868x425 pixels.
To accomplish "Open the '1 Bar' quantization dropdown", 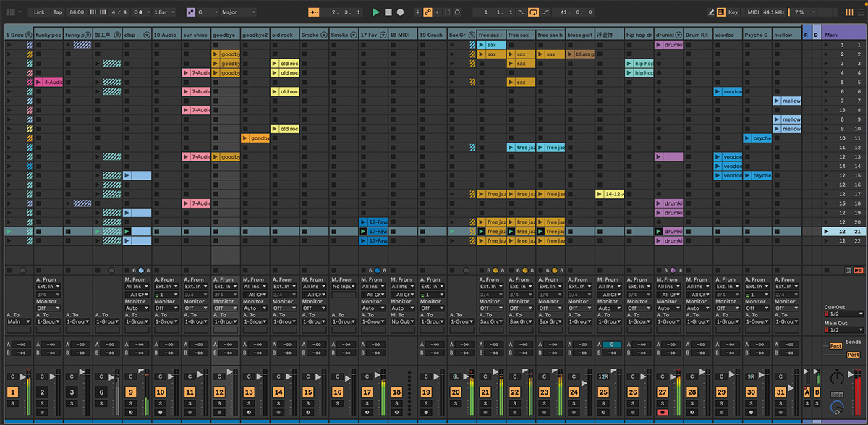I will 164,12.
